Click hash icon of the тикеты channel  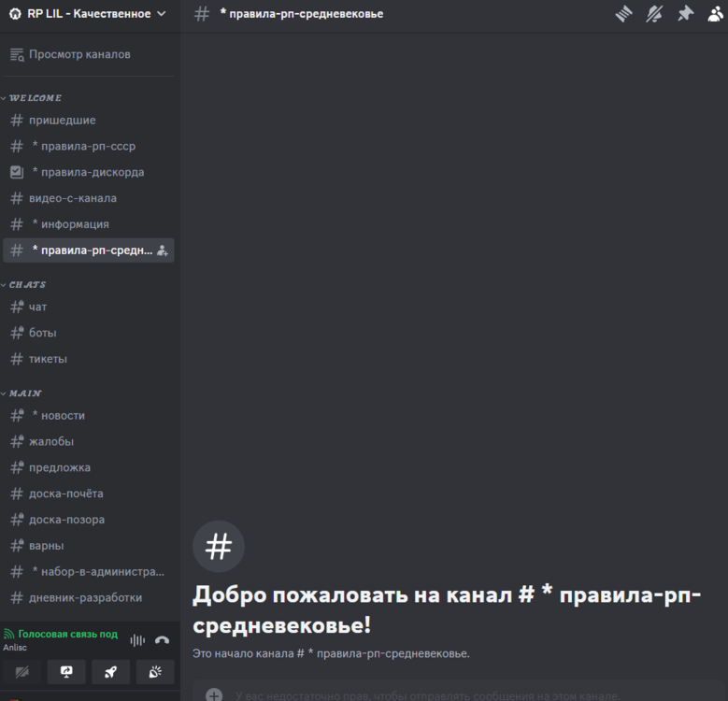[17, 359]
